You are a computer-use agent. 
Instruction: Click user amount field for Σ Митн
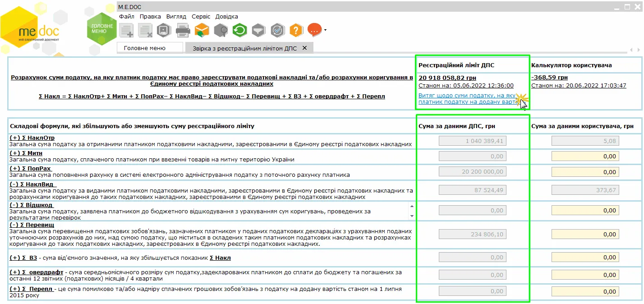(585, 157)
